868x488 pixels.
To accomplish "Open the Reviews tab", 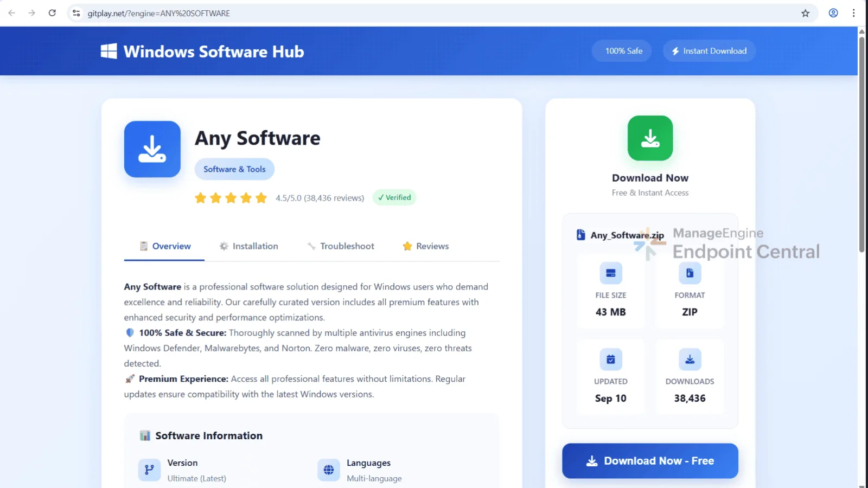I will point(426,246).
